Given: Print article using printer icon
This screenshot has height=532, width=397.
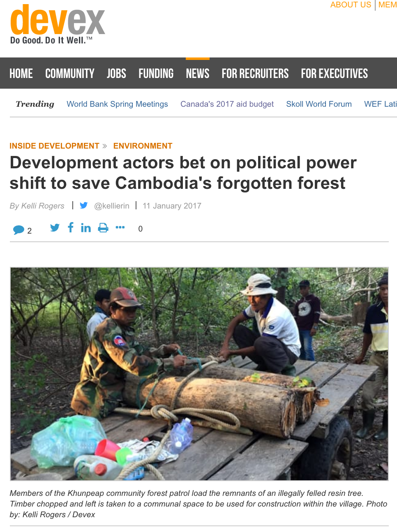Looking at the screenshot, I should point(103,228).
